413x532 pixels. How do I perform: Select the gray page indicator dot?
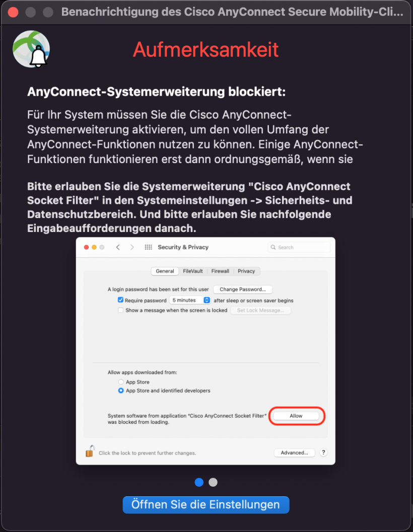(213, 482)
